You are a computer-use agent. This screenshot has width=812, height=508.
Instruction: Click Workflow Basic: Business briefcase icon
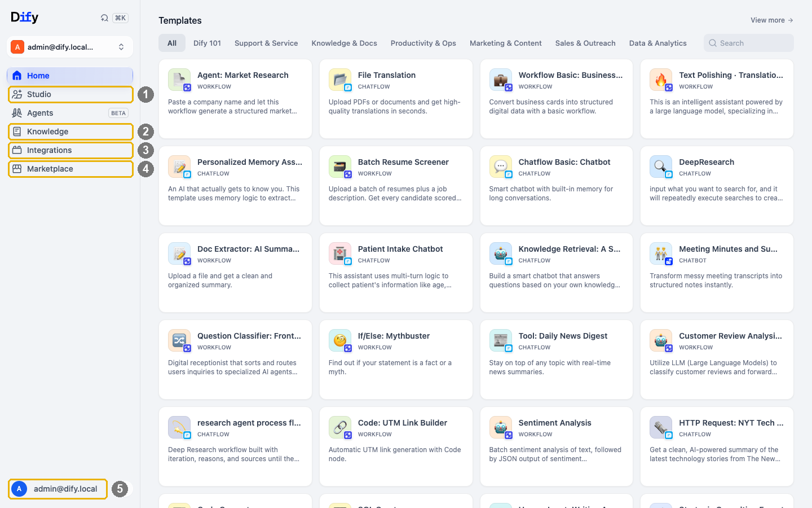pyautogui.click(x=501, y=80)
